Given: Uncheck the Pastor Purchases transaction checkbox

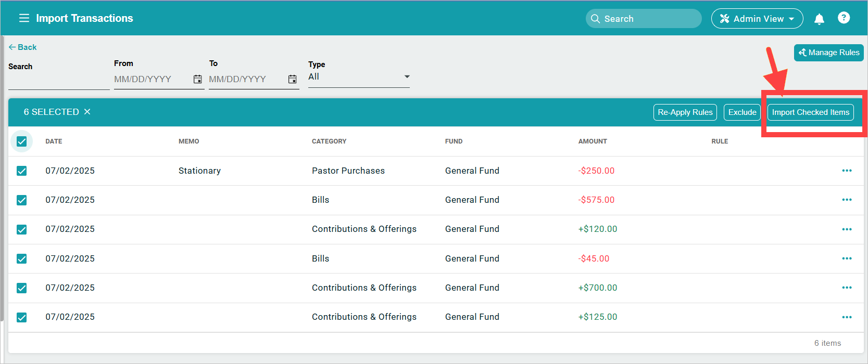Looking at the screenshot, I should 21,171.
